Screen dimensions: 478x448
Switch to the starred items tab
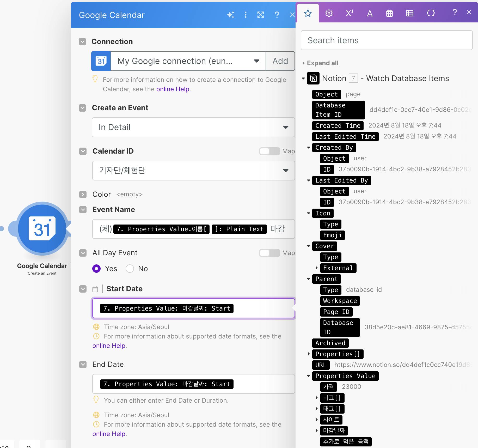point(308,13)
